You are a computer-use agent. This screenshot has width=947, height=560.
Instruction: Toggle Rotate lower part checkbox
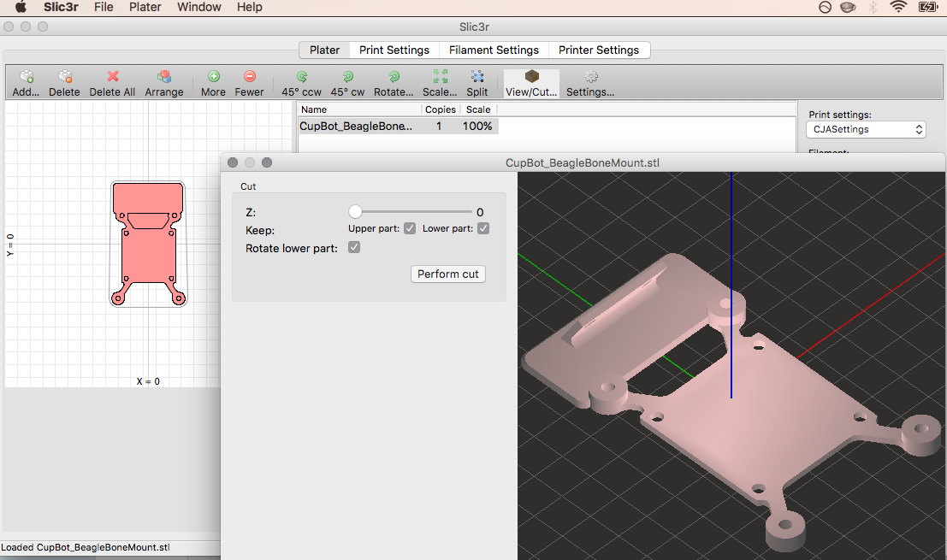tap(354, 247)
